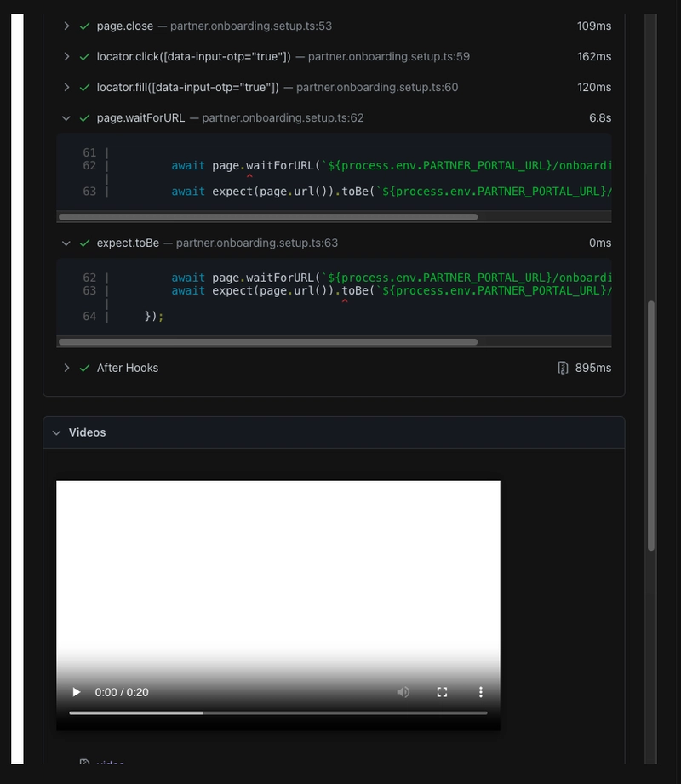Collapse the expect.toBe step

coord(66,243)
